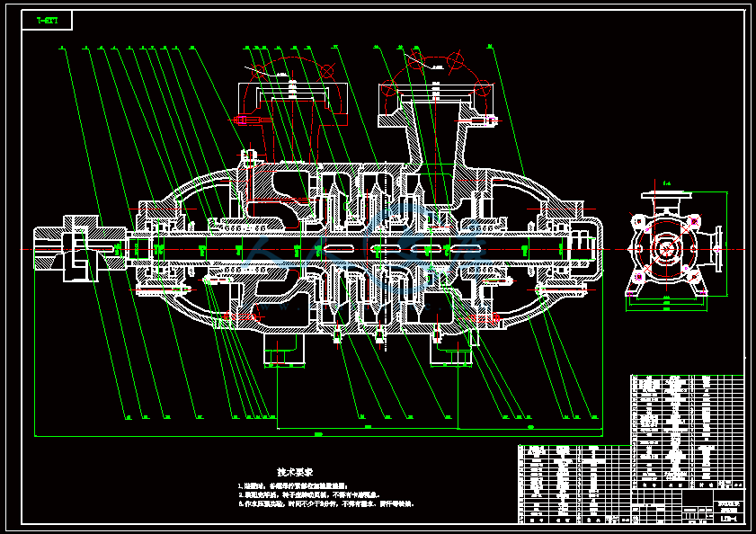
Task: Click the "技术要求" heading text
Action: click(x=295, y=472)
